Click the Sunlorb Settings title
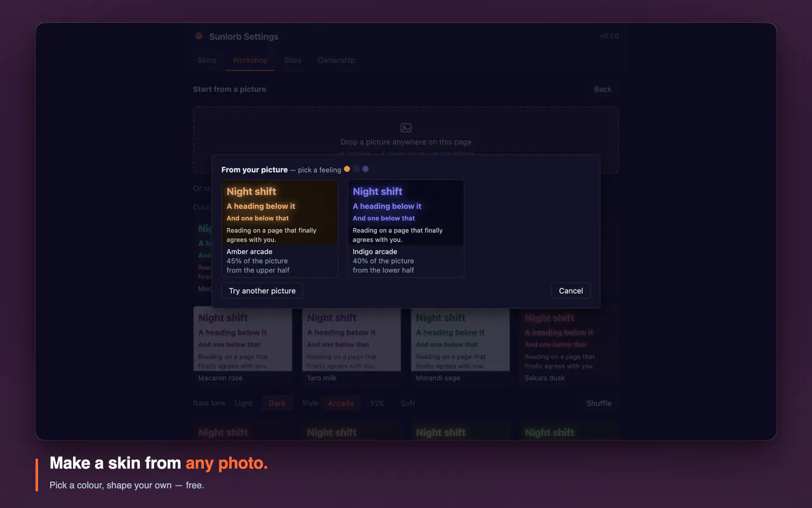The width and height of the screenshot is (812, 508). tap(244, 37)
